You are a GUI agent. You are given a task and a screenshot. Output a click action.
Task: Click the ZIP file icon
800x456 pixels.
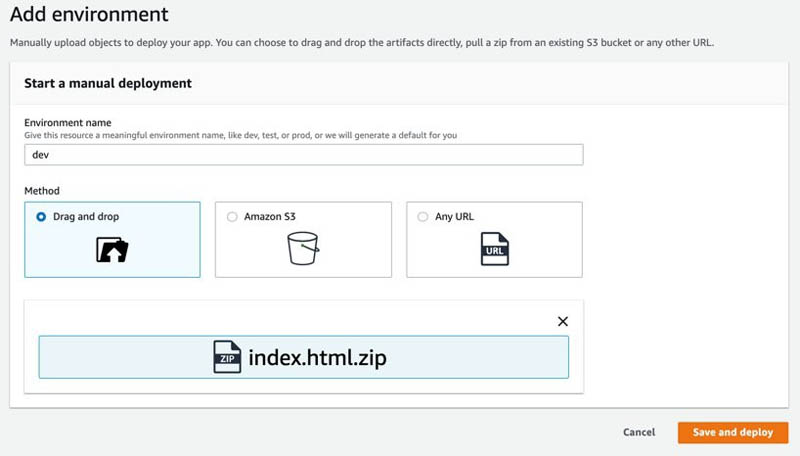click(x=227, y=357)
